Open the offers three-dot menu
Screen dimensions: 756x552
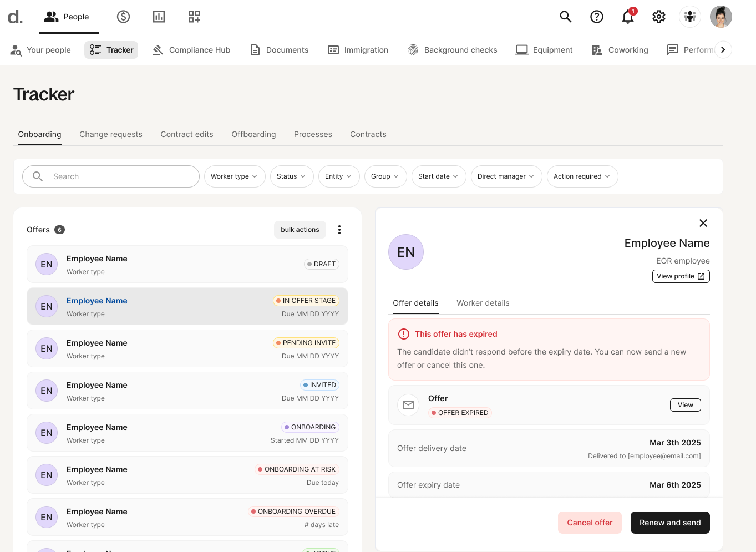(x=339, y=230)
